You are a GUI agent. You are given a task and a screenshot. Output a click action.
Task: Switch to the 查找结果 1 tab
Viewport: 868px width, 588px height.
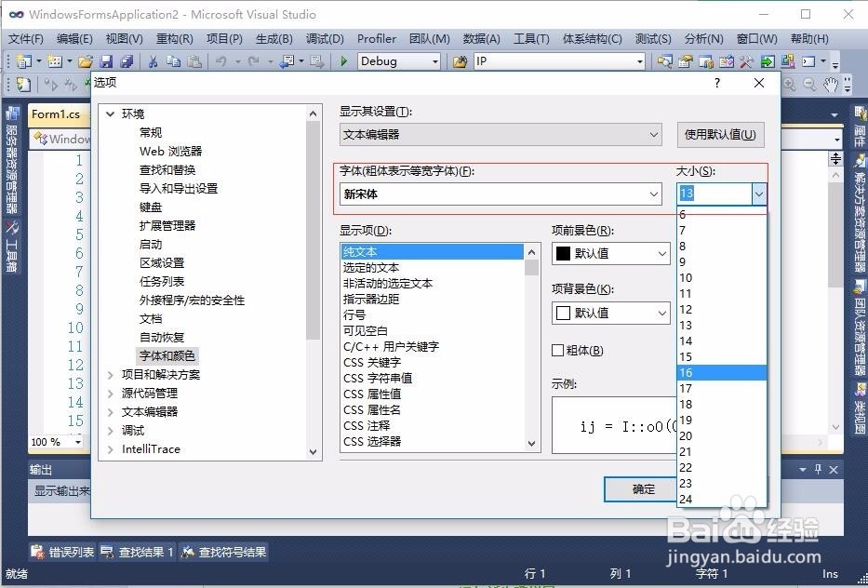[138, 552]
